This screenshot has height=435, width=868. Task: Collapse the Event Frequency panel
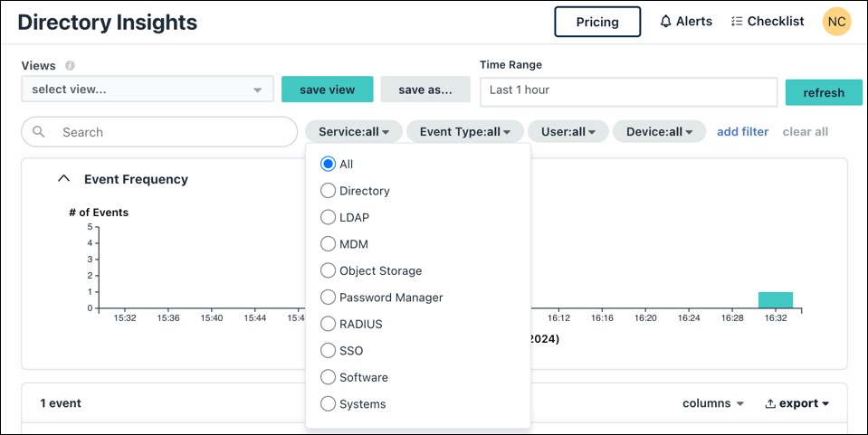coord(64,179)
